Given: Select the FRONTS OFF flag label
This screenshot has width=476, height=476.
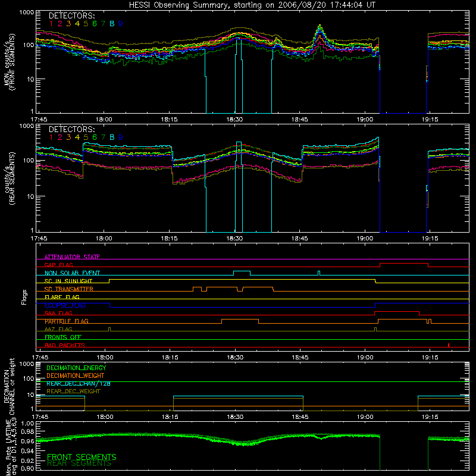Looking at the screenshot, I should coord(63,337).
